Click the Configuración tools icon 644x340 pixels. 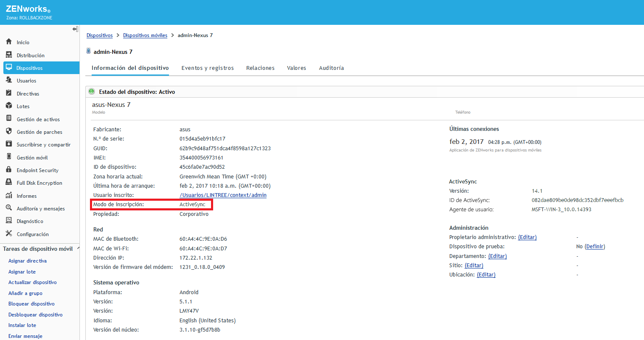[x=9, y=234]
